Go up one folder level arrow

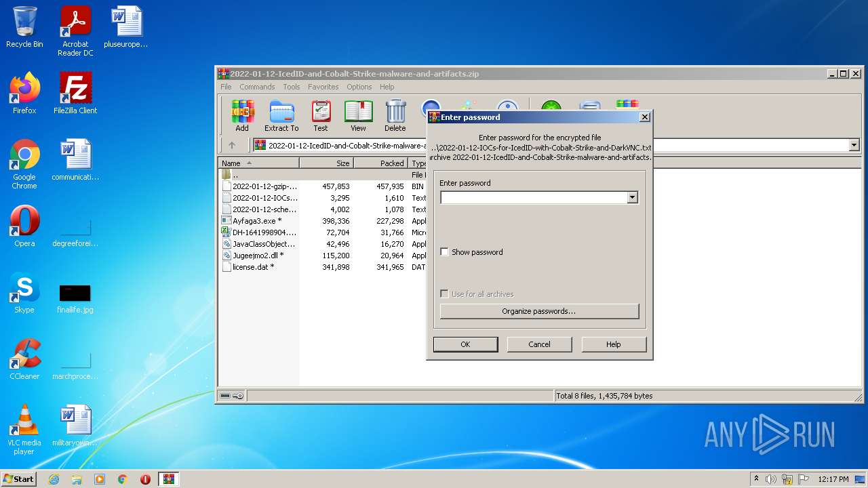(232, 145)
